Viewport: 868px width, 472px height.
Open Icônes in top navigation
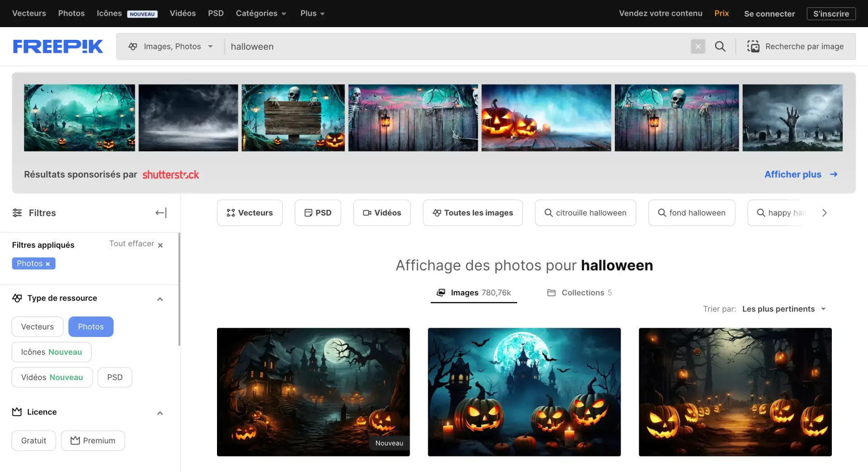coord(109,14)
